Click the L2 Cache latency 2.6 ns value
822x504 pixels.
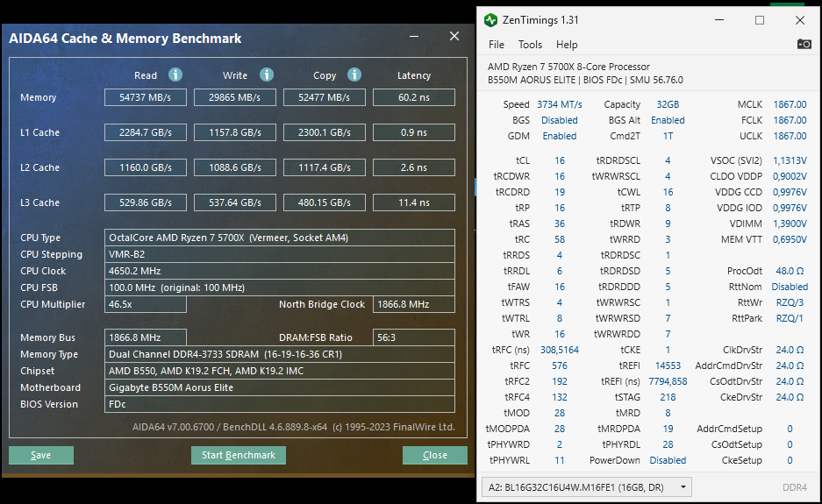click(x=413, y=167)
